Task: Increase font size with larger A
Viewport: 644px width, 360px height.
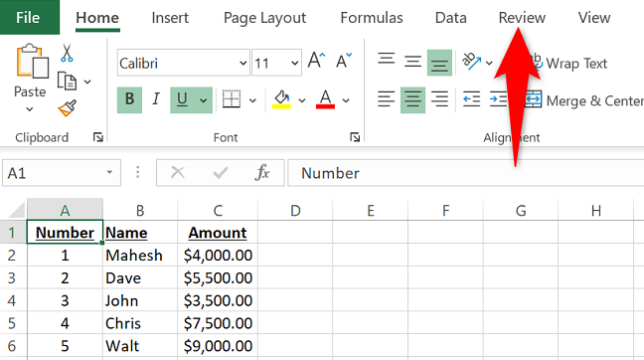Action: point(316,61)
